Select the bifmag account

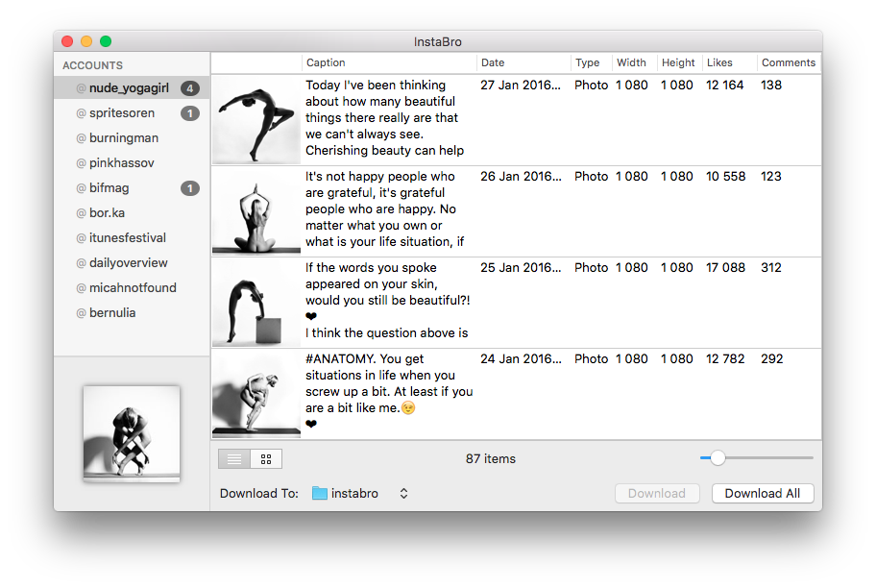pyautogui.click(x=132, y=187)
